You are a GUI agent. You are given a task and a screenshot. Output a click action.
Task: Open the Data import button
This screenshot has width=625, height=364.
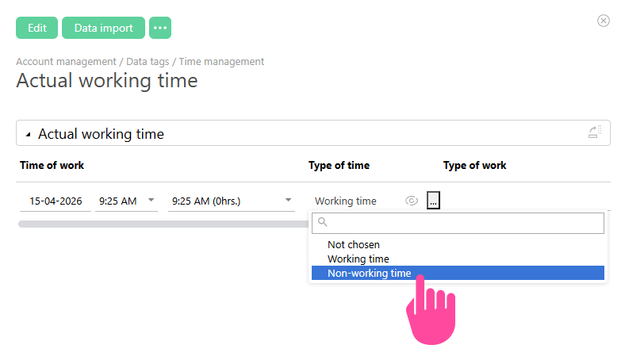point(103,28)
